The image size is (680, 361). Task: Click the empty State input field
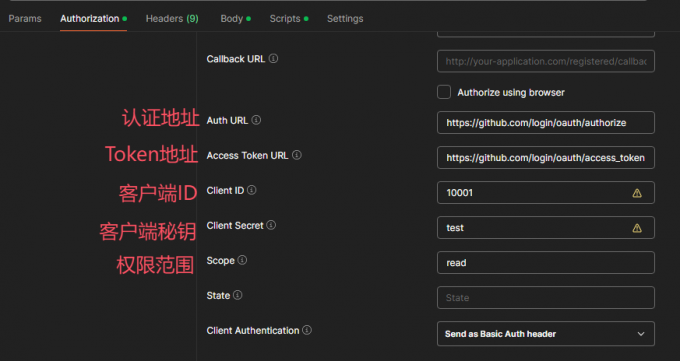[x=546, y=298]
